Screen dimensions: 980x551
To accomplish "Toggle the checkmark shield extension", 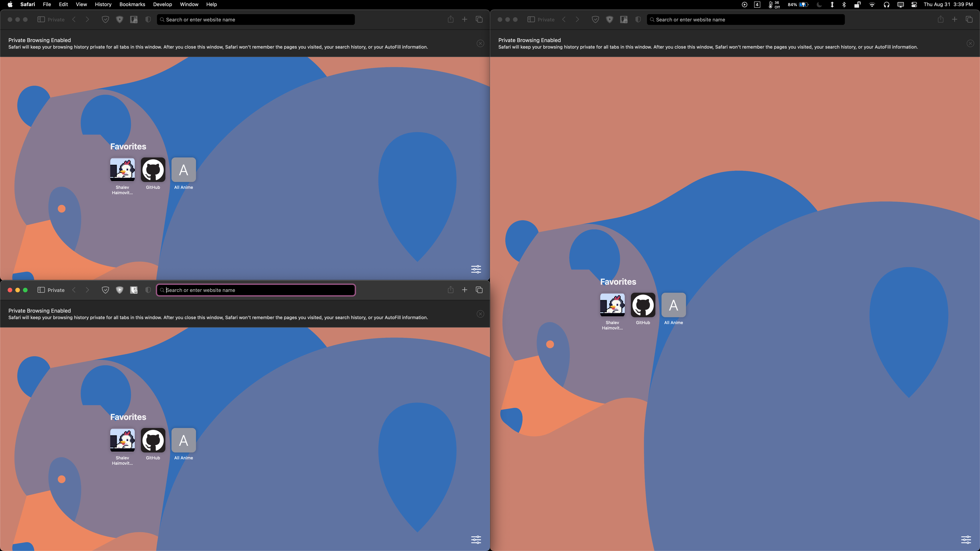I will tap(105, 290).
